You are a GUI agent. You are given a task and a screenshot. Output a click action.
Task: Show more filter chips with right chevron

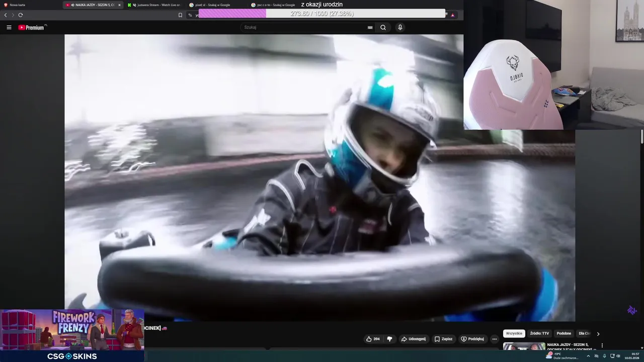[x=598, y=334]
